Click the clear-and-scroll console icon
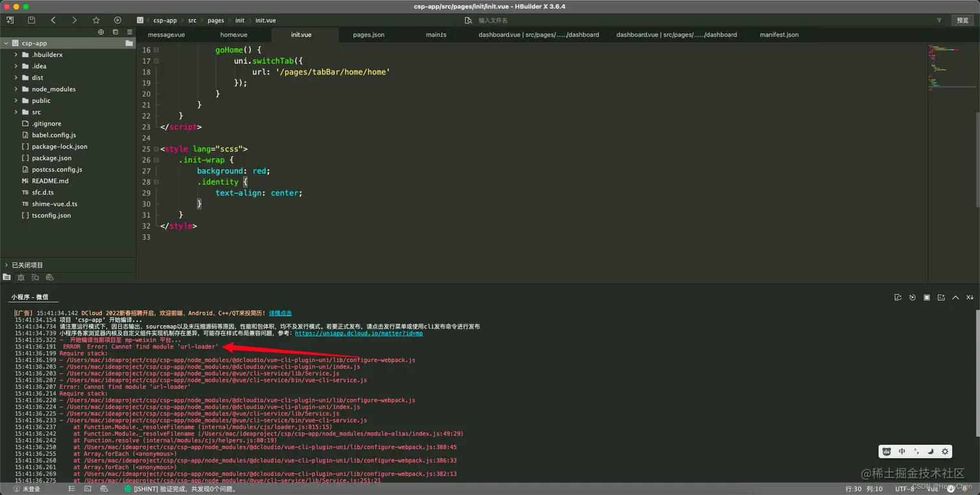This screenshot has height=495, width=980. (970, 297)
